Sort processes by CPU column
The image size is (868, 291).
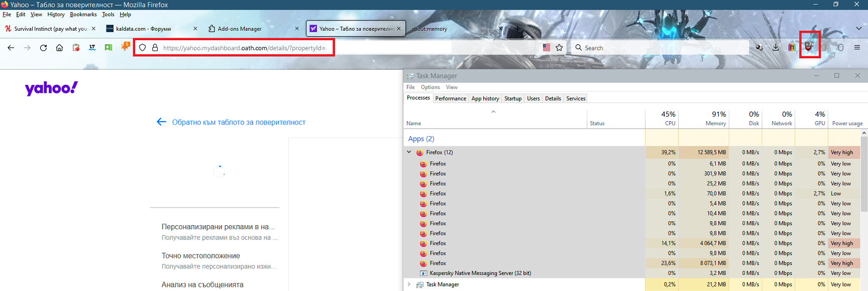click(662, 119)
